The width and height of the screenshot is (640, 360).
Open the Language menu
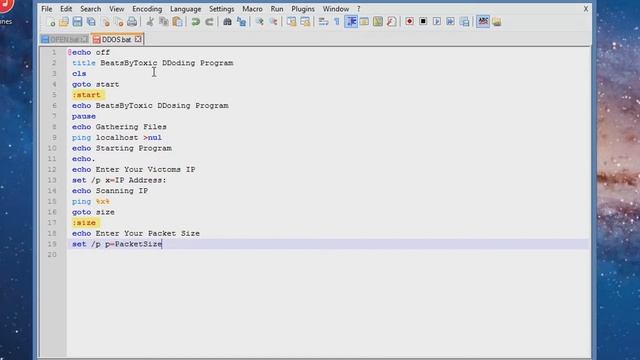(x=185, y=9)
